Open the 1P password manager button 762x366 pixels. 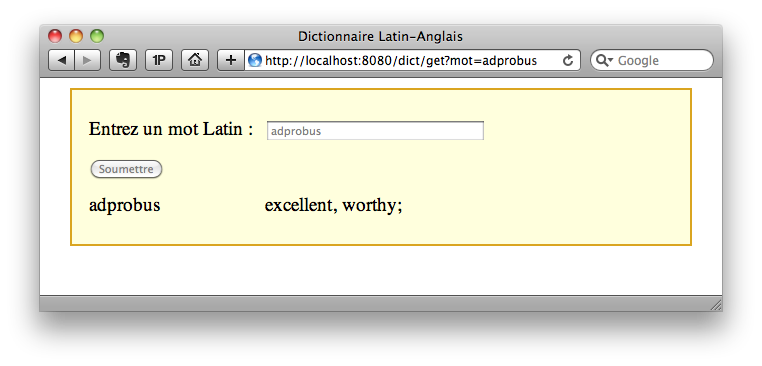pyautogui.click(x=159, y=60)
